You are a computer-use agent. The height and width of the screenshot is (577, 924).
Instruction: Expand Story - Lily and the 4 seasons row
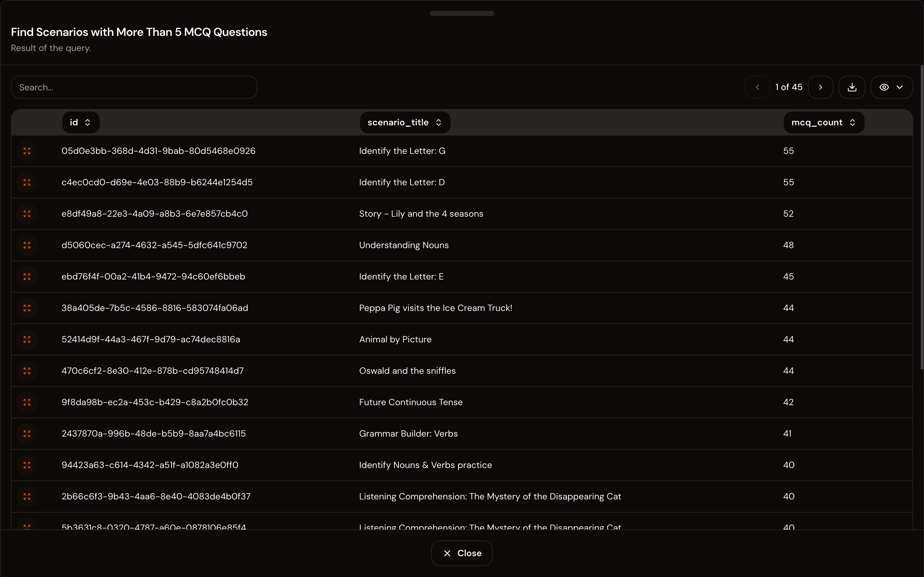pos(27,214)
